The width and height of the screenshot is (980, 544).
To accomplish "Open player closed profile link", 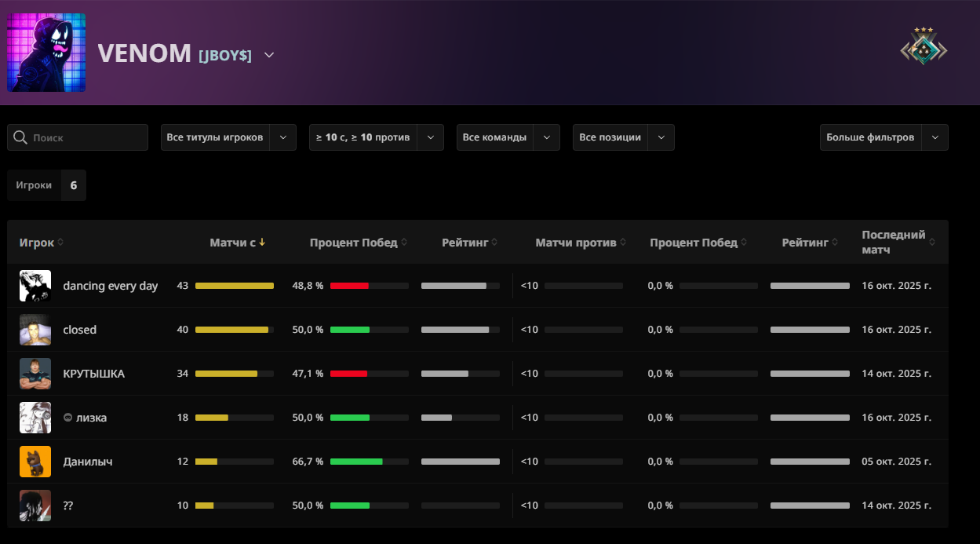I will point(80,330).
